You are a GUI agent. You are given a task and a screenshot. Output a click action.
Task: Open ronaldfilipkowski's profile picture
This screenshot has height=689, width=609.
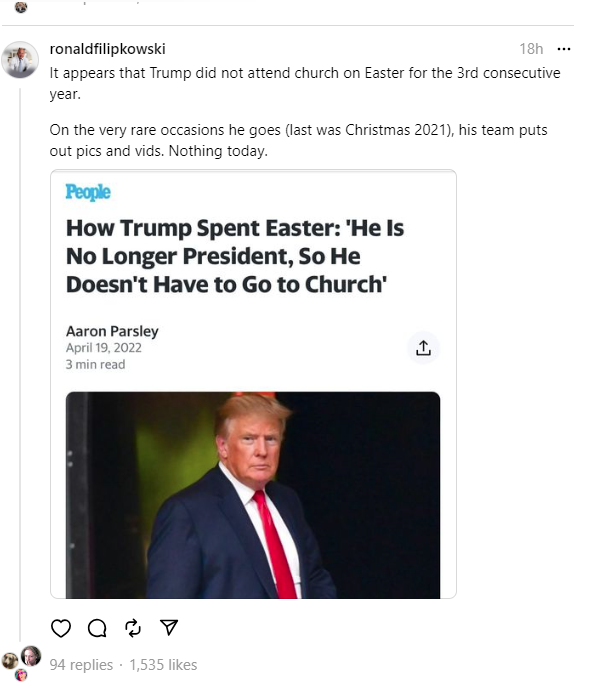click(x=20, y=60)
